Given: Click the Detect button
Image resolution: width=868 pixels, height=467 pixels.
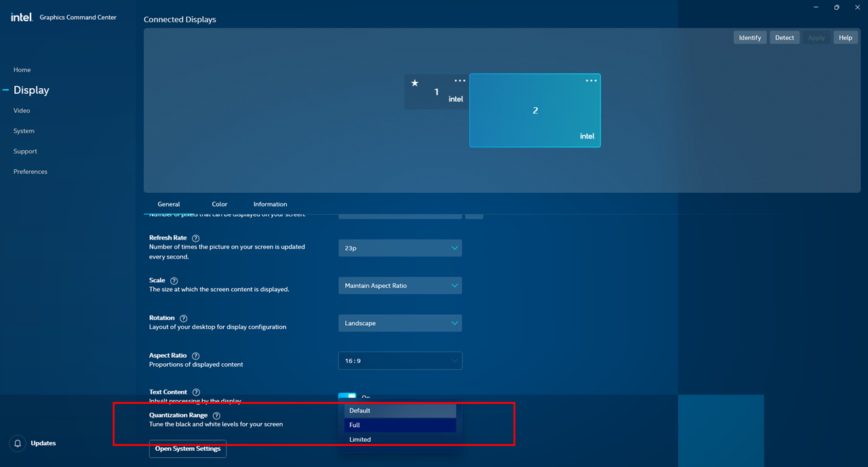Looking at the screenshot, I should (784, 37).
